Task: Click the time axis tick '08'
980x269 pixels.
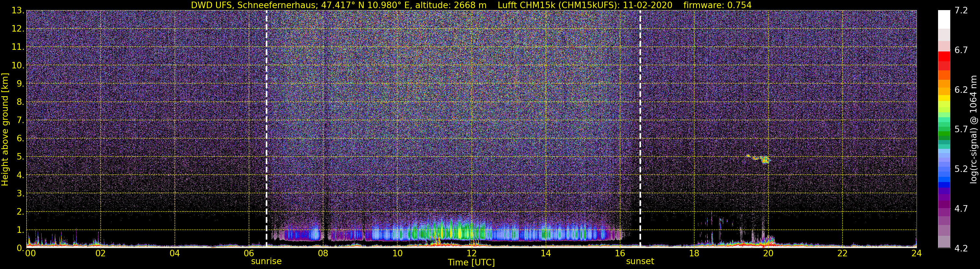Action: (x=323, y=253)
